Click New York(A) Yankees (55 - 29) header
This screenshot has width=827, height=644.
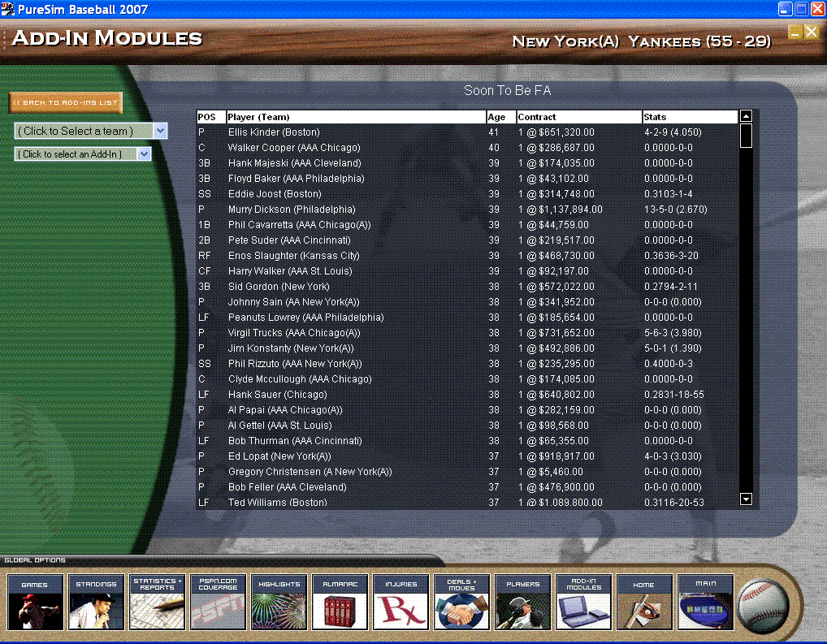(x=641, y=41)
